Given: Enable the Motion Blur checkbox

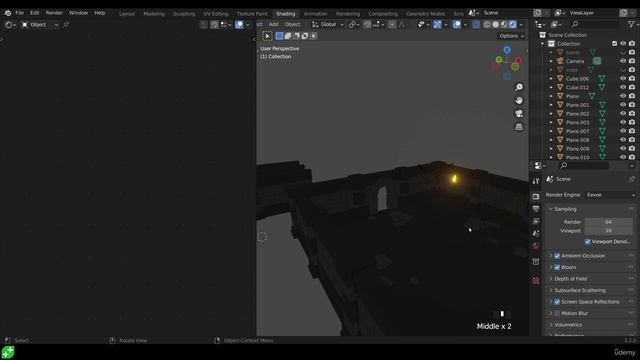Looking at the screenshot, I should click(557, 313).
